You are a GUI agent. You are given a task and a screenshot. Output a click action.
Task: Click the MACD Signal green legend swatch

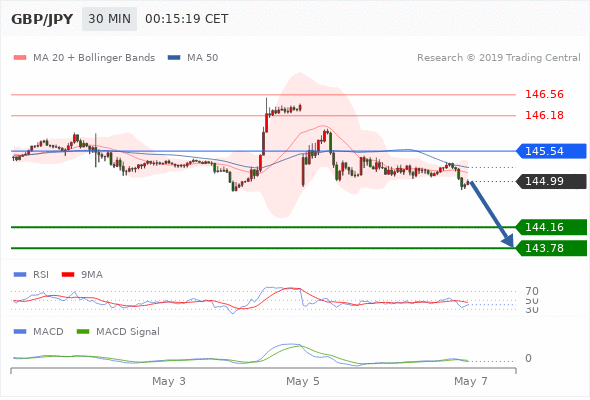pos(83,332)
